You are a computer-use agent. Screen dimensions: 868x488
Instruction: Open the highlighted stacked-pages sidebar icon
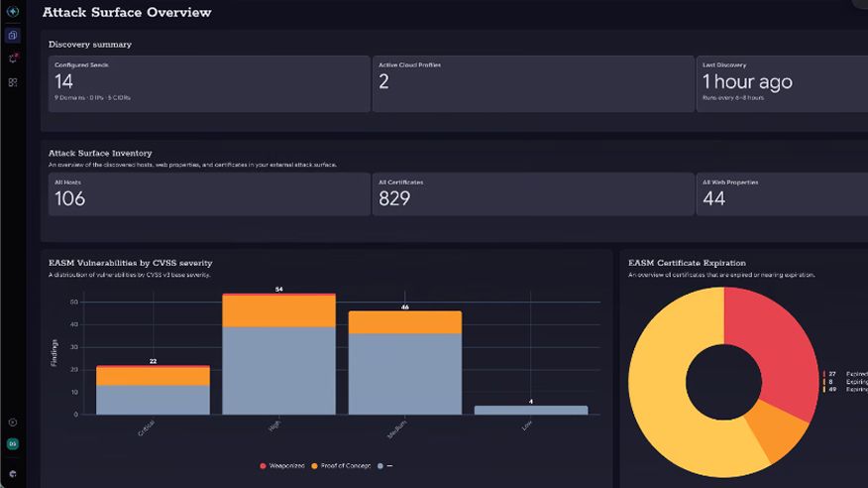point(13,36)
